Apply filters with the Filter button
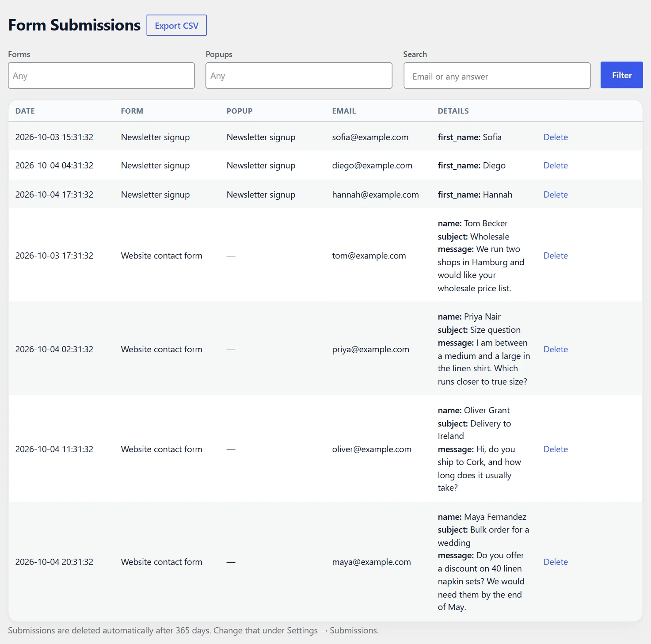Screen dimensions: 651x644 (621, 75)
